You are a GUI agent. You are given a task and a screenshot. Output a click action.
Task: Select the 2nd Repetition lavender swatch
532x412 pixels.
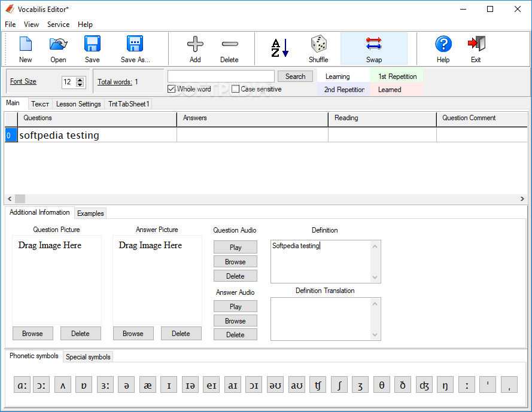[x=344, y=90]
